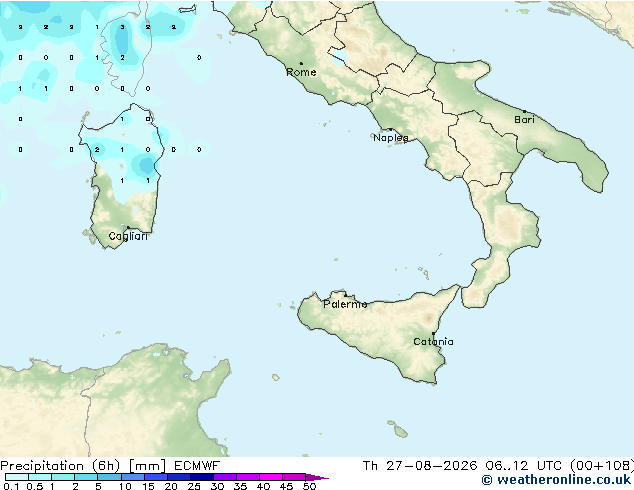The image size is (634, 490).
Task: Click the 'Th 27-08-2026' date text
Action: (420, 466)
